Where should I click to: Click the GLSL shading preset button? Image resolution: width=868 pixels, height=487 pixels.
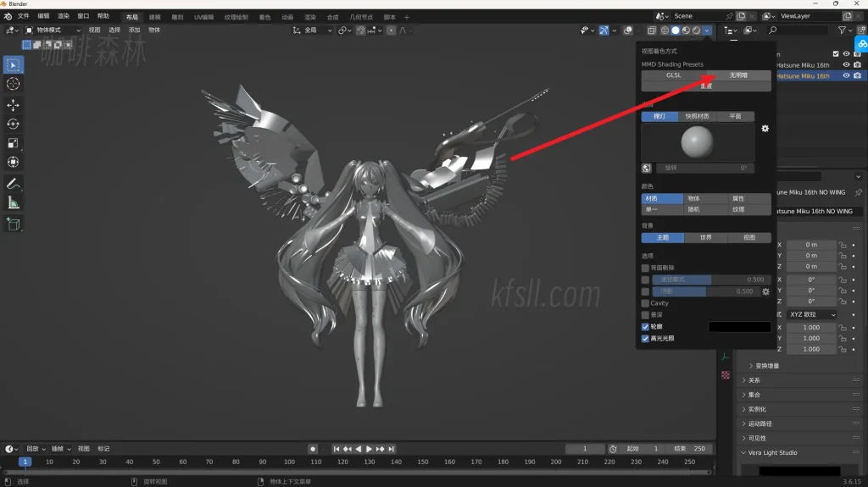673,75
